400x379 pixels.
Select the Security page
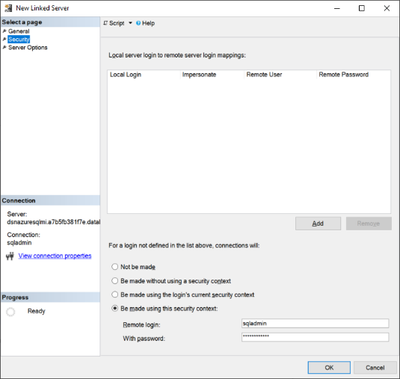[19, 39]
